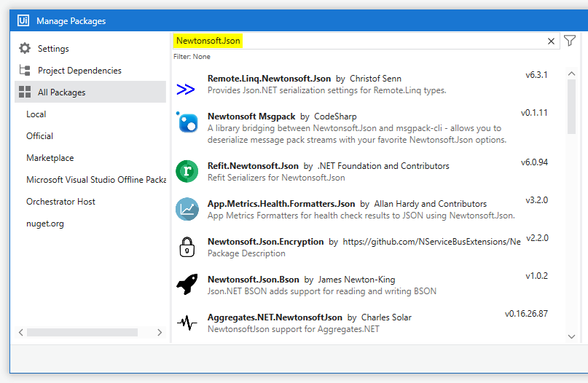Click the Encryption package GitHub URL
The height and width of the screenshot is (383, 588).
click(x=431, y=241)
